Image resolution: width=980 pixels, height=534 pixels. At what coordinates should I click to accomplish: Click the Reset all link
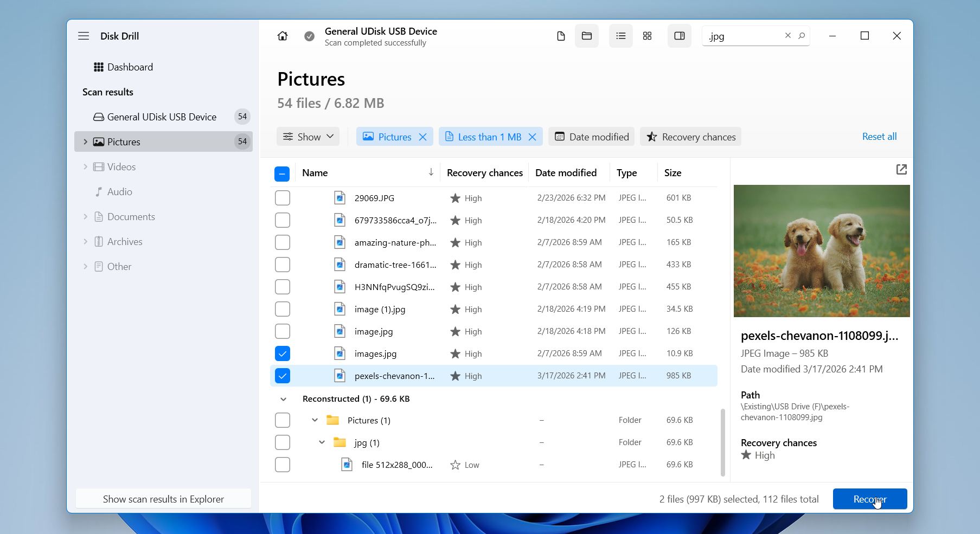click(x=879, y=137)
